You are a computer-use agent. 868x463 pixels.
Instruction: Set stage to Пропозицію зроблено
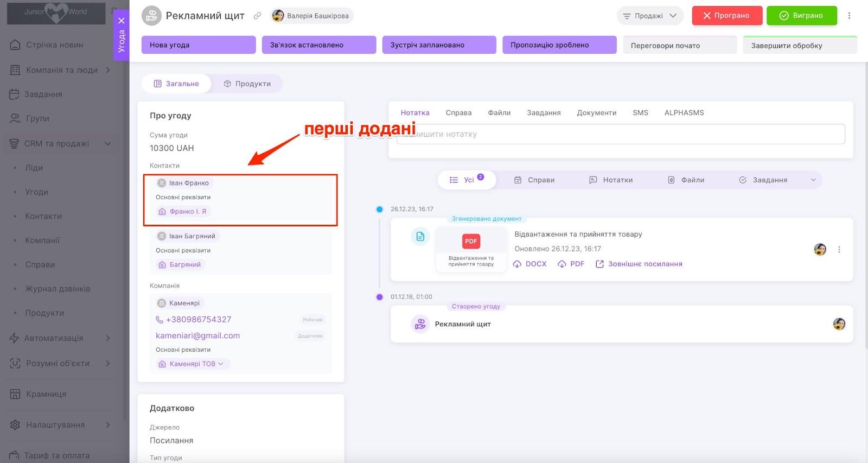(x=560, y=45)
